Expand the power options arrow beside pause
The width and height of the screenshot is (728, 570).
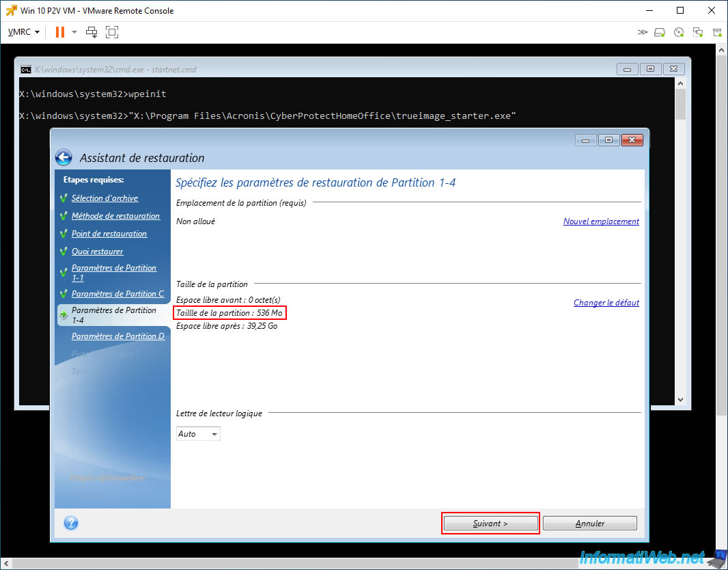[x=74, y=32]
